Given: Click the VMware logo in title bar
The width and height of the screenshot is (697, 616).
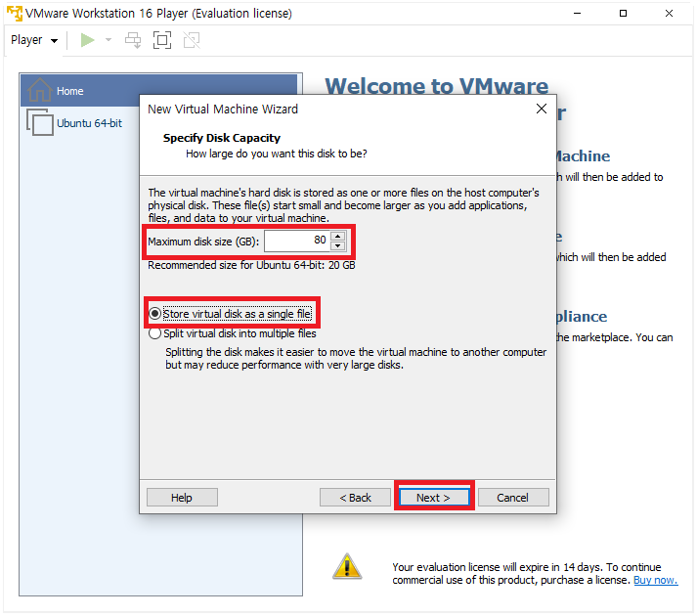Looking at the screenshot, I should (15, 13).
